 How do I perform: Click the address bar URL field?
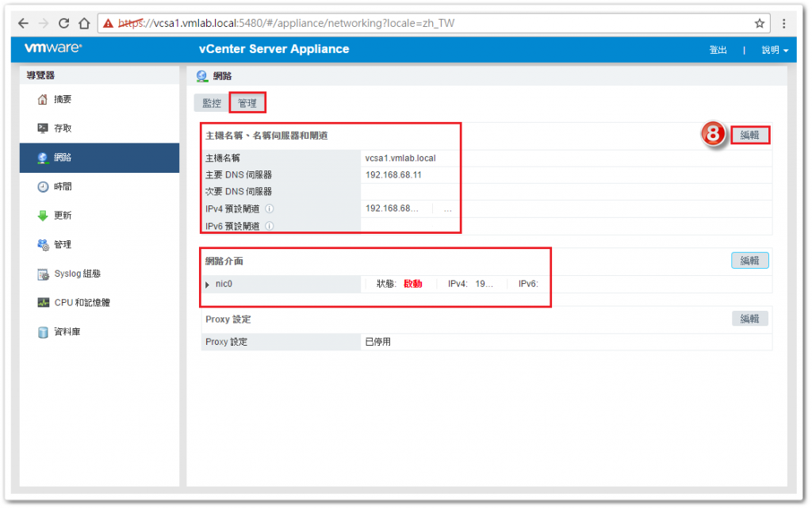(x=434, y=23)
